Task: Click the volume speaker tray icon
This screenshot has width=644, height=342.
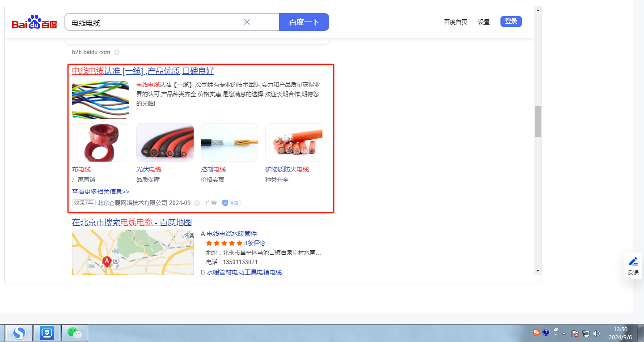Action: click(x=596, y=333)
